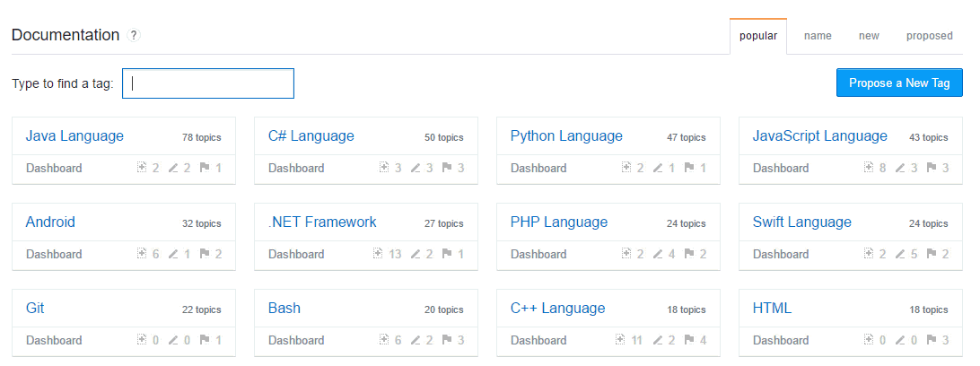This screenshot has height=366, width=980.
Task: Focus the tag search input field
Action: point(208,83)
